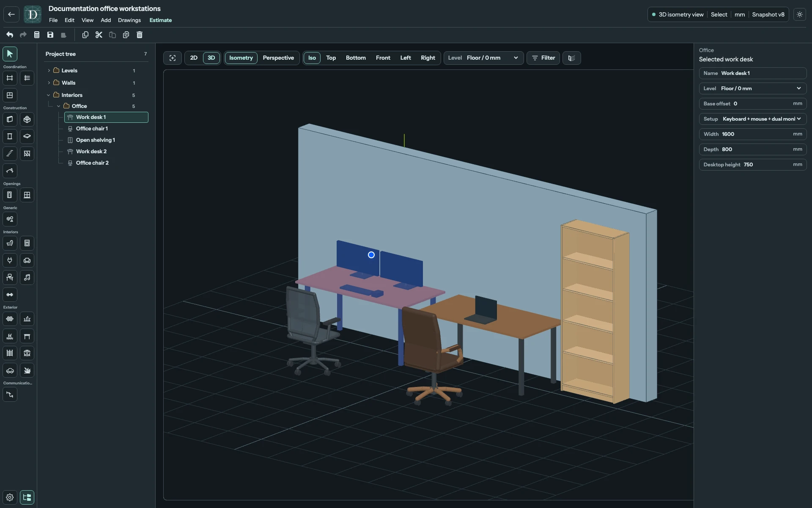Select the office desk furniture category
Image resolution: width=812 pixels, height=508 pixels.
tap(10, 278)
